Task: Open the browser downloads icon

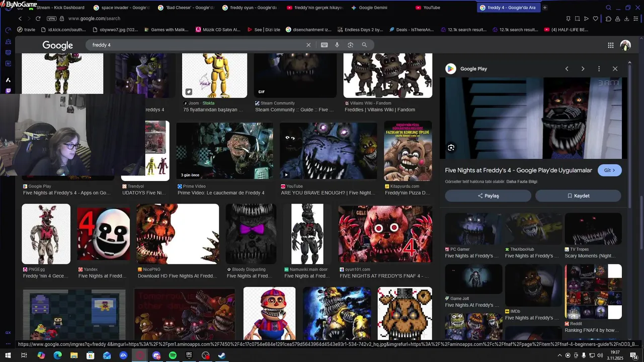Action: (627, 19)
